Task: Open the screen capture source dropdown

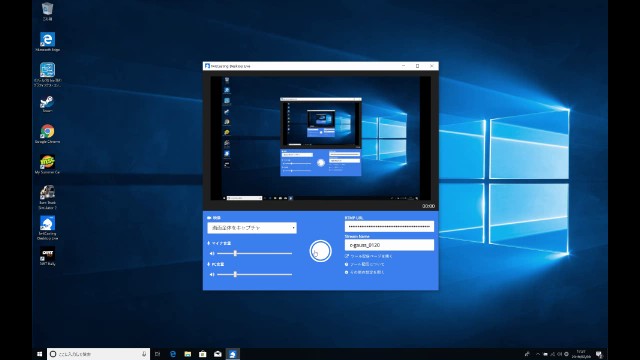Action: click(x=252, y=228)
